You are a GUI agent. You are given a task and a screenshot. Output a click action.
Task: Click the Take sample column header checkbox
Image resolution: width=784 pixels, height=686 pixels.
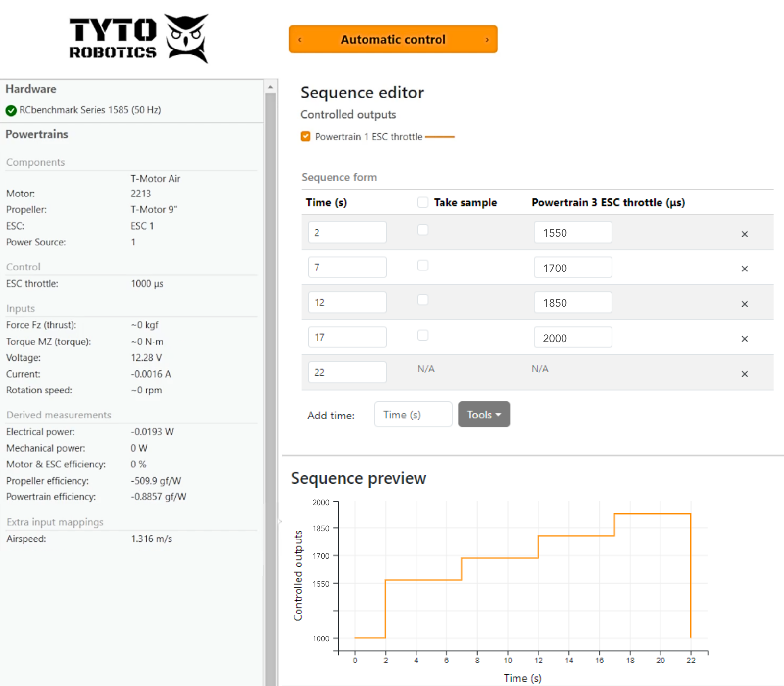[422, 202]
